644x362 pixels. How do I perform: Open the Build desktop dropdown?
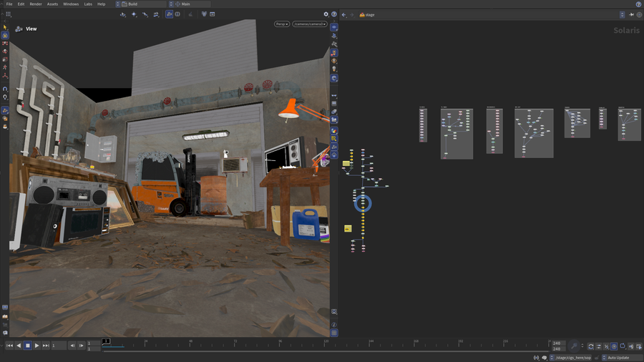point(141,4)
